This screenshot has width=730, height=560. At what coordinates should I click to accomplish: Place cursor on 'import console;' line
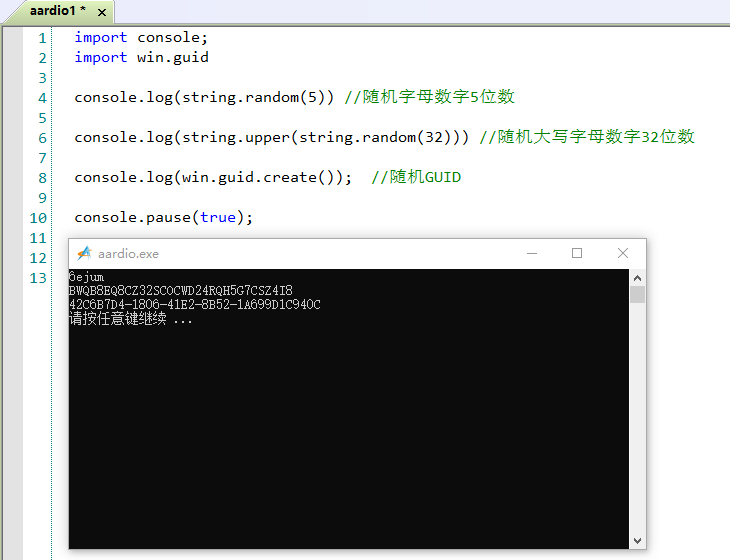[141, 37]
